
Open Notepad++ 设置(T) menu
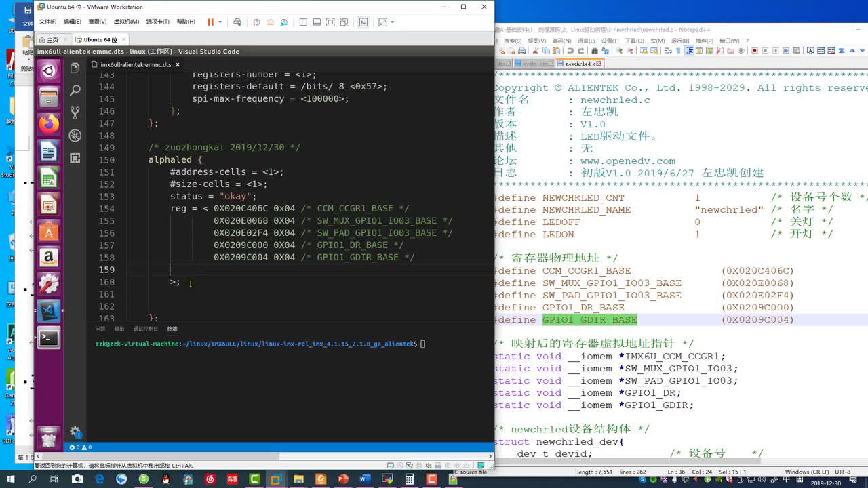(610, 41)
